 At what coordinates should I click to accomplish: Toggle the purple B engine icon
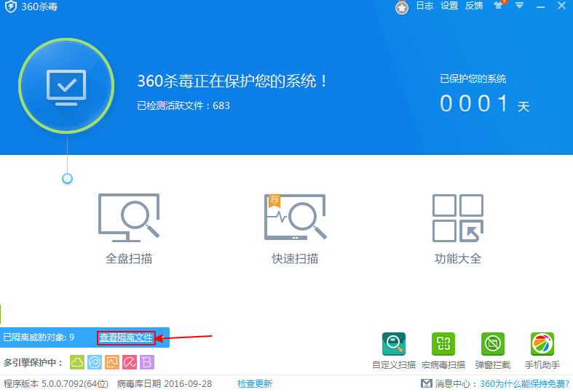coord(147,361)
